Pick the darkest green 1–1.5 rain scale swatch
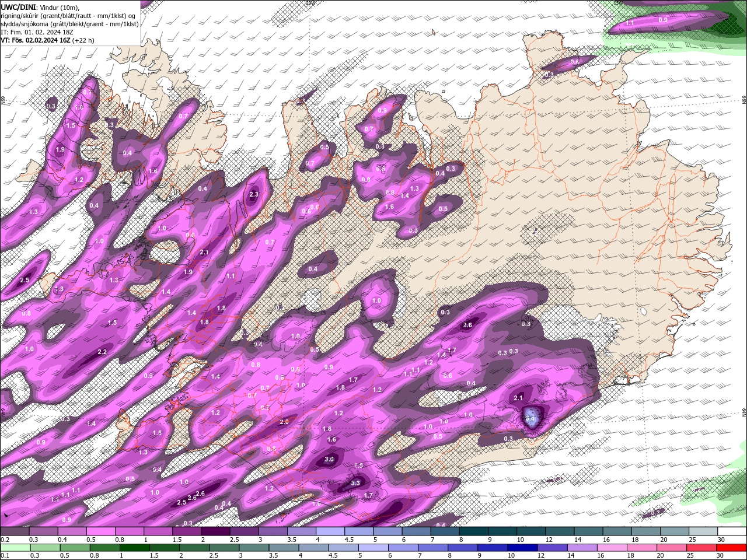 tap(134, 547)
